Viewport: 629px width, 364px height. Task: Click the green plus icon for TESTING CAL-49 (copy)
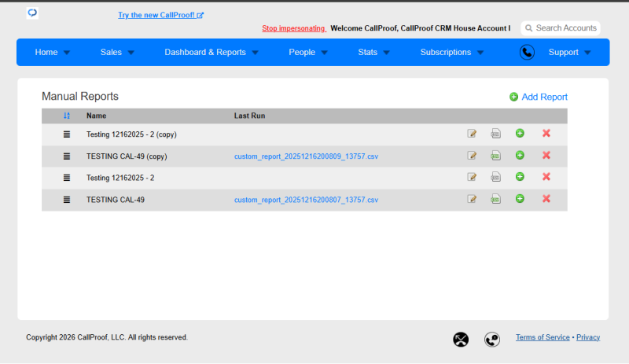click(520, 155)
